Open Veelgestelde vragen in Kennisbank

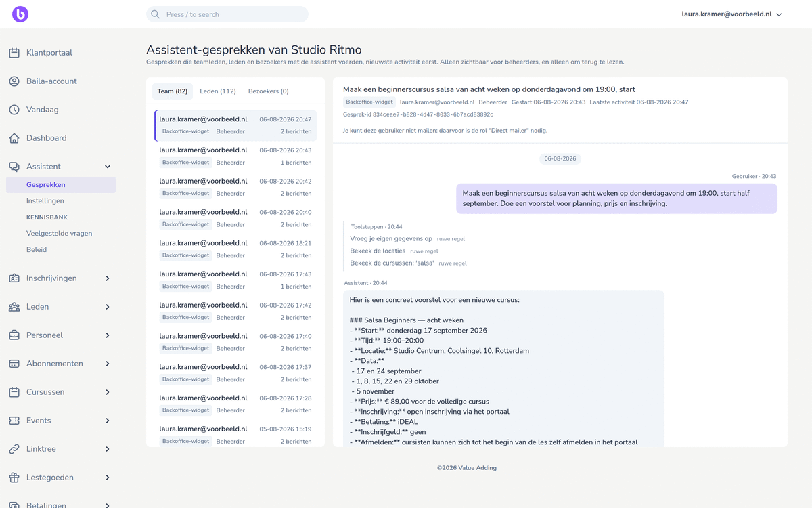point(60,234)
